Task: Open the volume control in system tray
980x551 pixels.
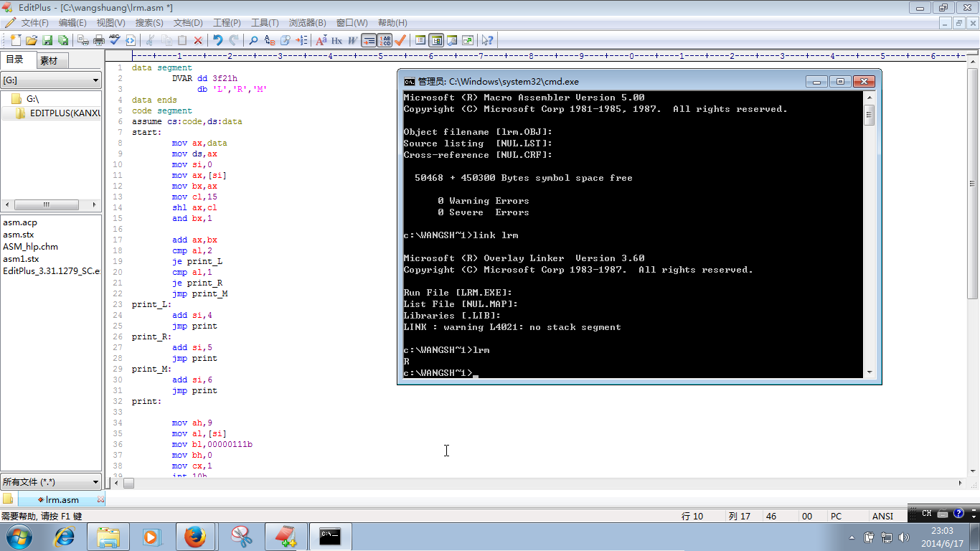Action: click(904, 537)
